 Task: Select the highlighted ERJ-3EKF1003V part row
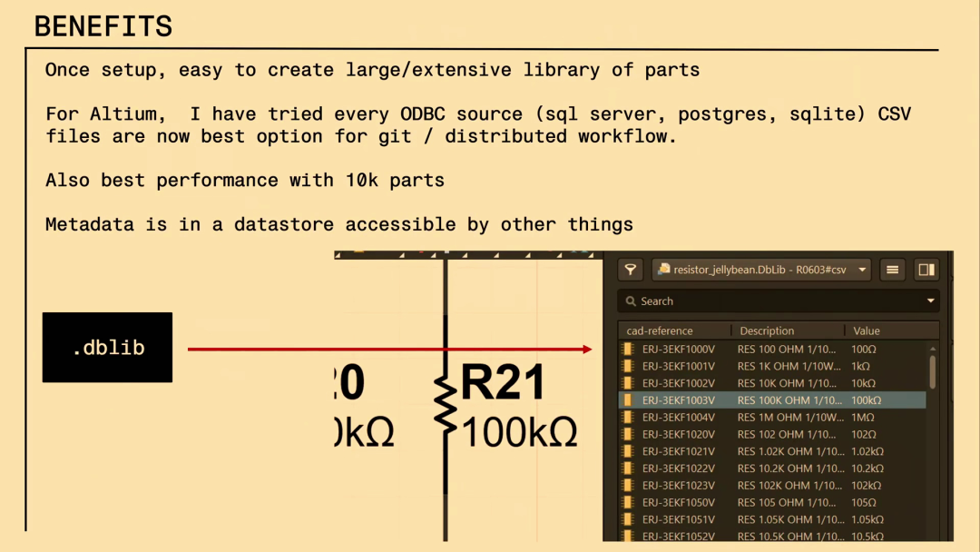click(x=772, y=400)
